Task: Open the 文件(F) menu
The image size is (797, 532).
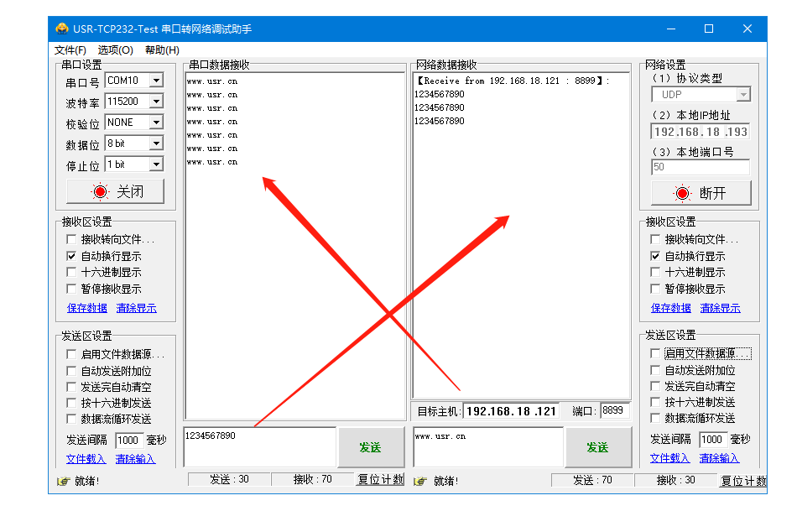Action: tap(70, 50)
